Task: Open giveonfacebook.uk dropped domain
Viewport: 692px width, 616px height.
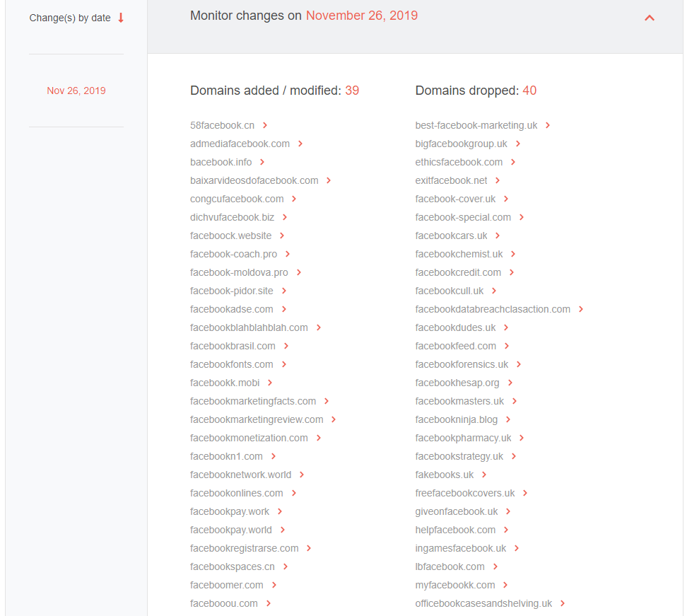Action: (x=457, y=511)
